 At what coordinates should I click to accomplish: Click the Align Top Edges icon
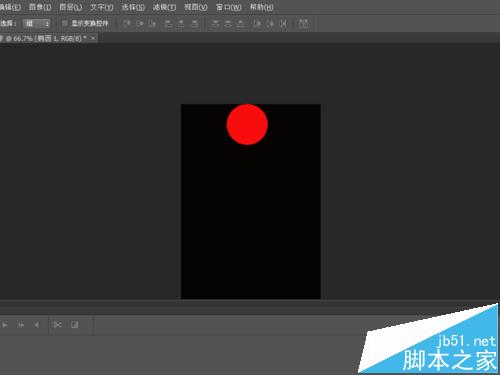127,23
